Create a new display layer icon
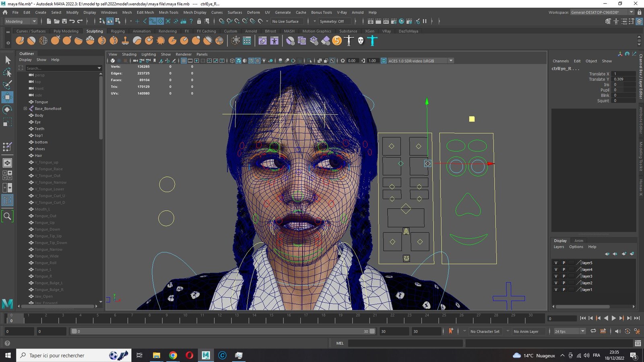The image size is (644, 362). point(624,254)
